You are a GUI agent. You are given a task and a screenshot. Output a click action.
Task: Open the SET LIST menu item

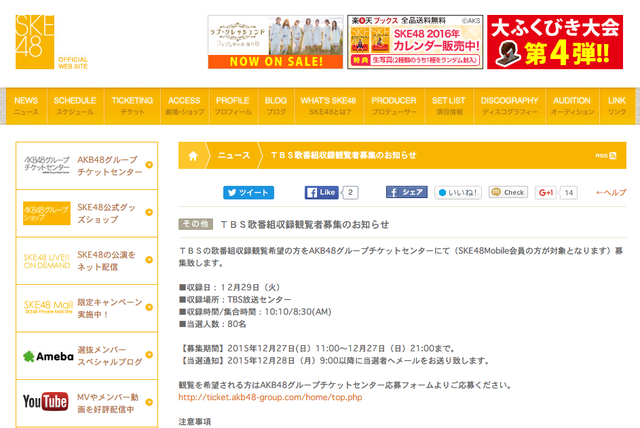[449, 106]
